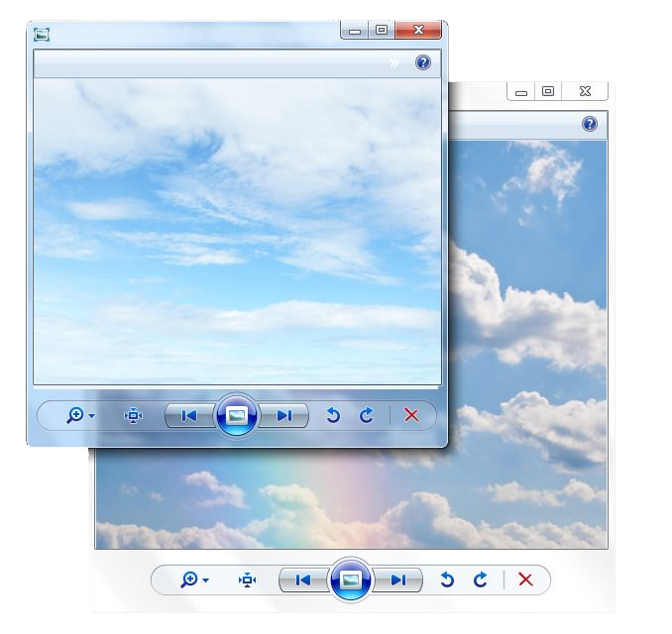672x634 pixels.
Task: Start slideshow from front window
Action: [x=237, y=415]
